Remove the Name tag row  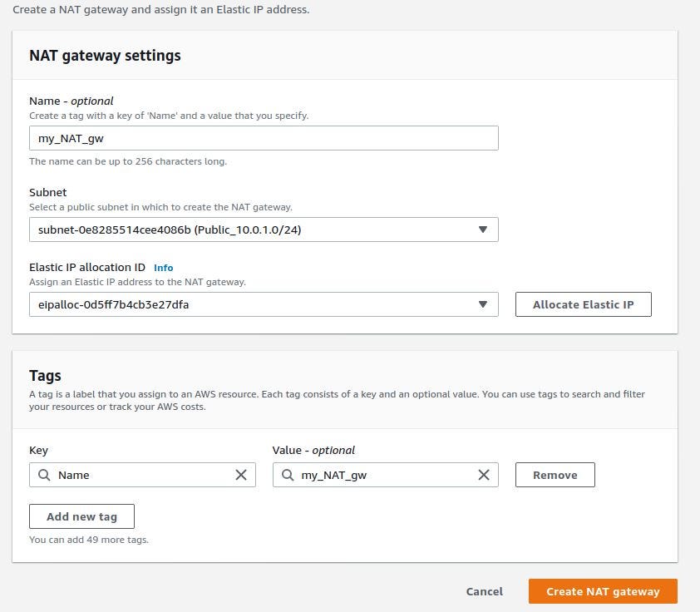pos(555,475)
